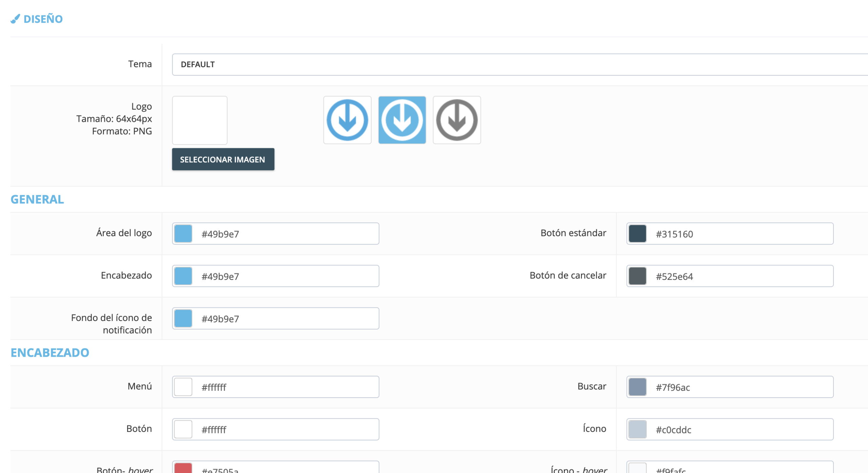Select the white-background download logo preset
This screenshot has width=868, height=473.
click(347, 120)
